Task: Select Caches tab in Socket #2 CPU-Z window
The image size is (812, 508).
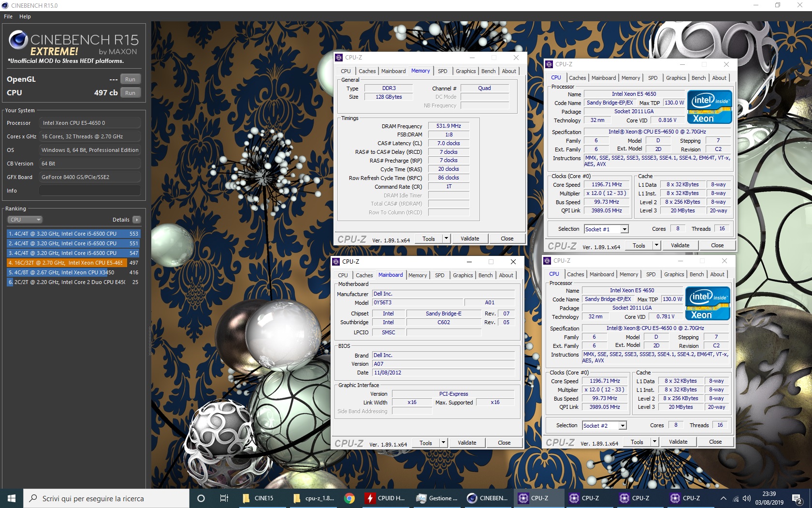Action: [x=575, y=274]
